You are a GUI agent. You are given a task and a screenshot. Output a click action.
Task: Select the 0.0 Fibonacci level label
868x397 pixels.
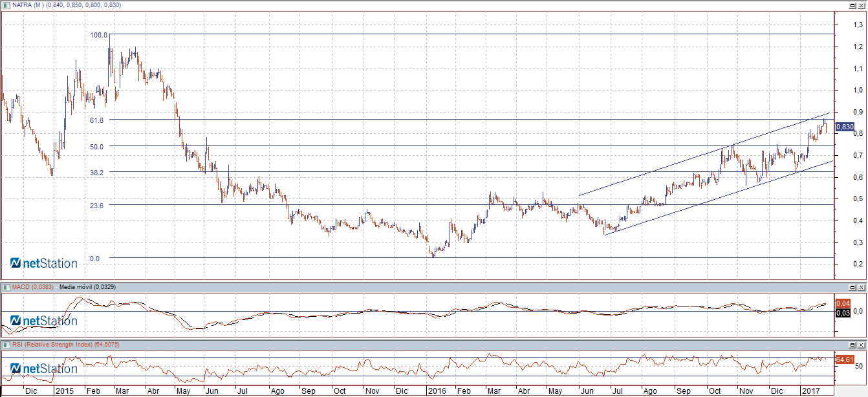tap(94, 259)
